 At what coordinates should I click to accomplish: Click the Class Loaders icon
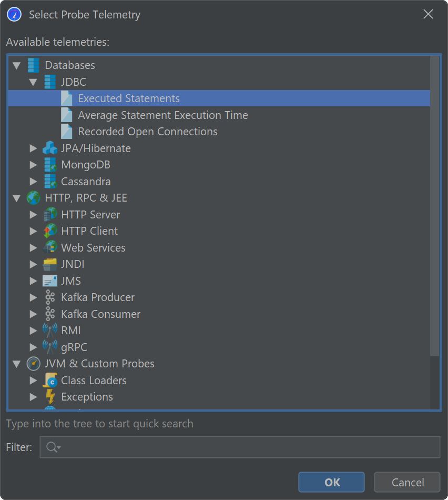pos(50,381)
